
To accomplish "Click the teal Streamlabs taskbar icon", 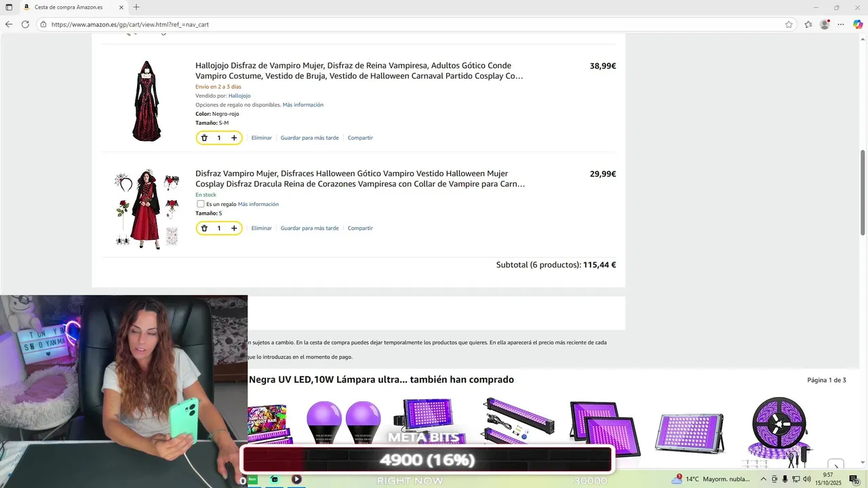I will (275, 479).
